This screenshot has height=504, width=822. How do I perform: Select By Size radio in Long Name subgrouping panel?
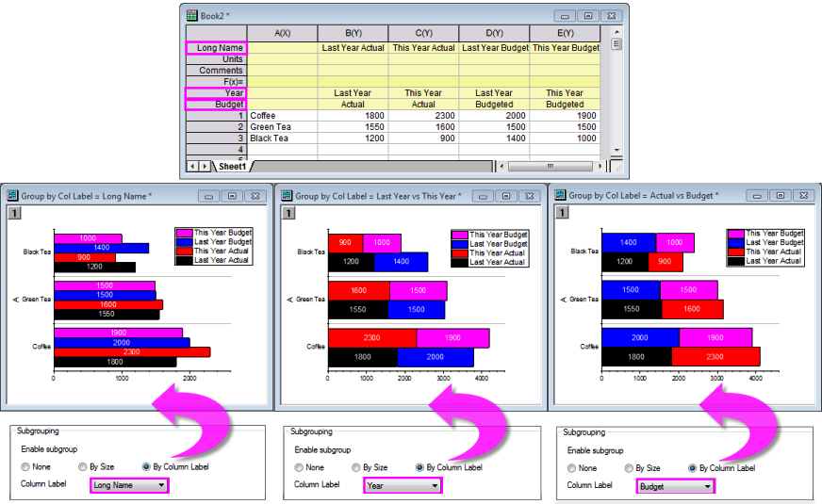[x=82, y=467]
